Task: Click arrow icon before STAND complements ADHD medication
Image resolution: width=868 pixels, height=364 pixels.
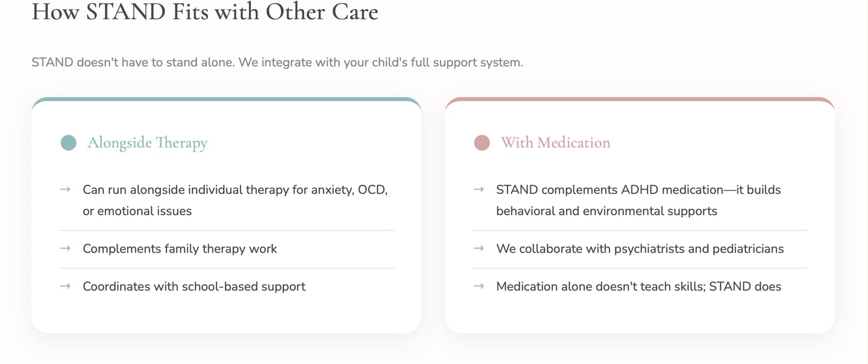Action: click(479, 189)
